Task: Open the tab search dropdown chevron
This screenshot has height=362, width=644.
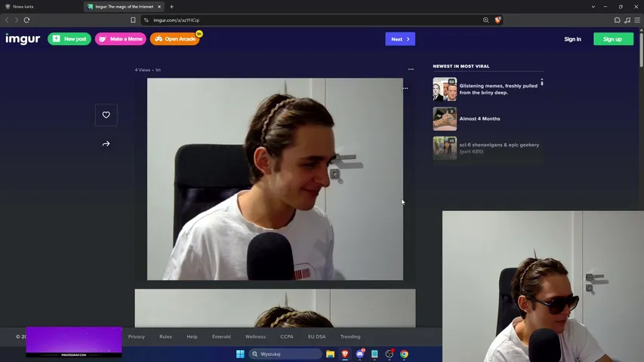Action: tap(593, 7)
